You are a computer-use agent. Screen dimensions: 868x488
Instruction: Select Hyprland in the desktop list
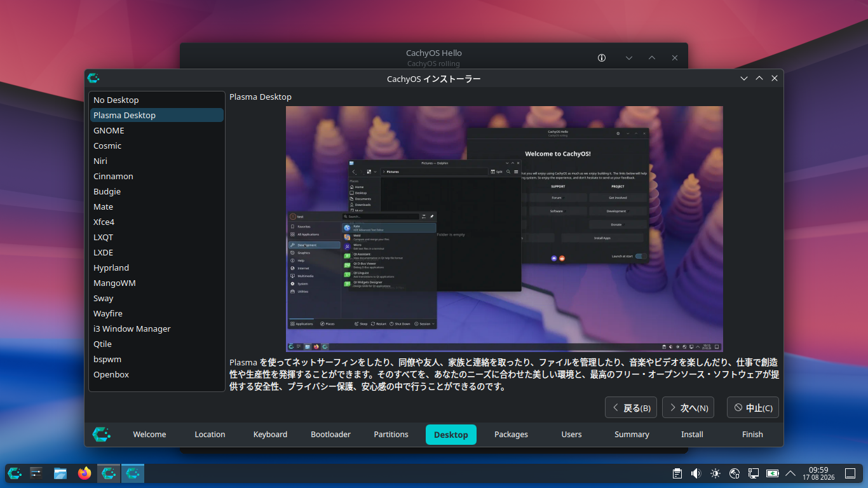156,268
